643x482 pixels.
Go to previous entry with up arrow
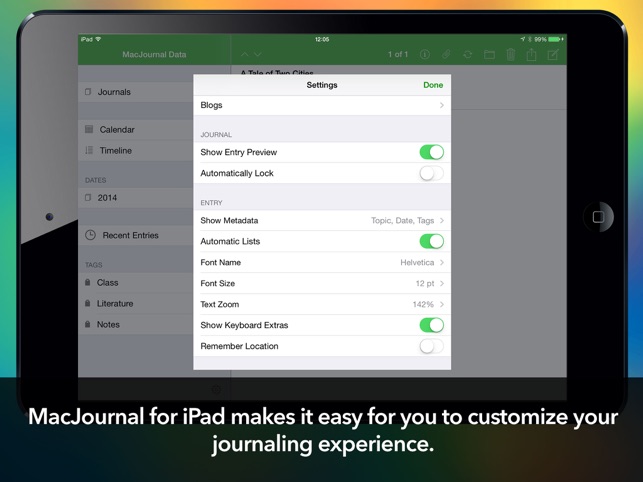click(x=244, y=55)
